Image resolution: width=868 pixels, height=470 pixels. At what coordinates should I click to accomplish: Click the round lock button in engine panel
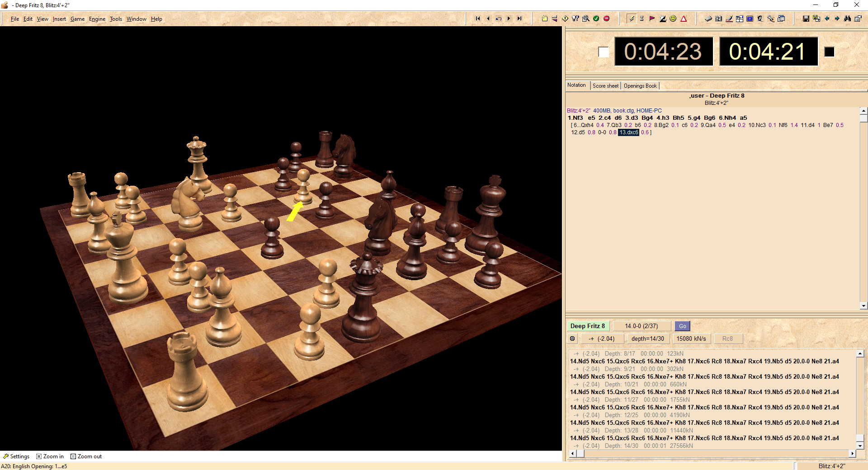coord(573,338)
